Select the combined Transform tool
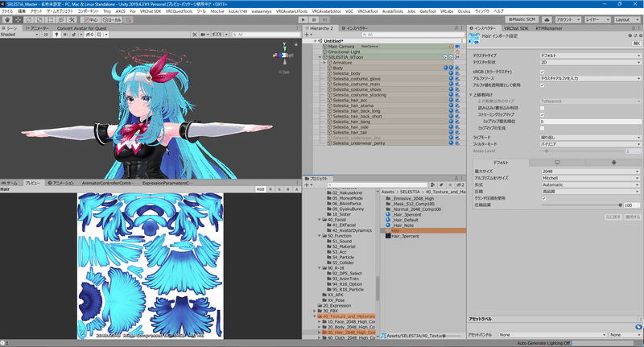This screenshot has height=347, width=644. pyautogui.click(x=61, y=19)
